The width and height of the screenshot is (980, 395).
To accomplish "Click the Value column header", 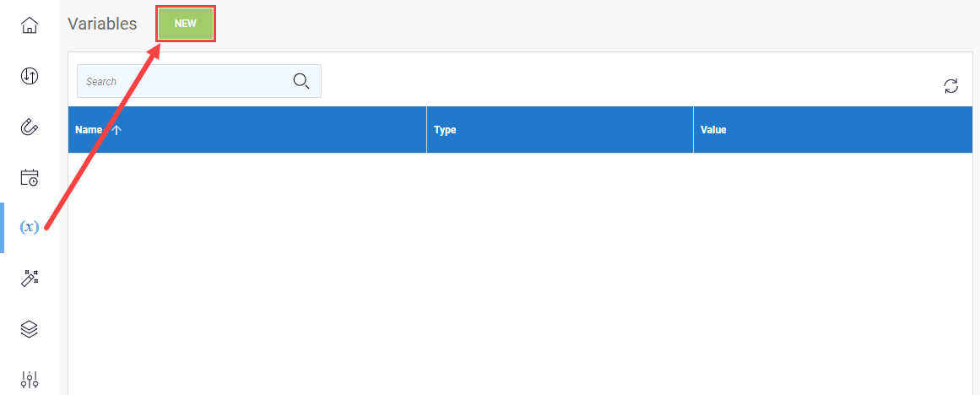I will pos(713,130).
